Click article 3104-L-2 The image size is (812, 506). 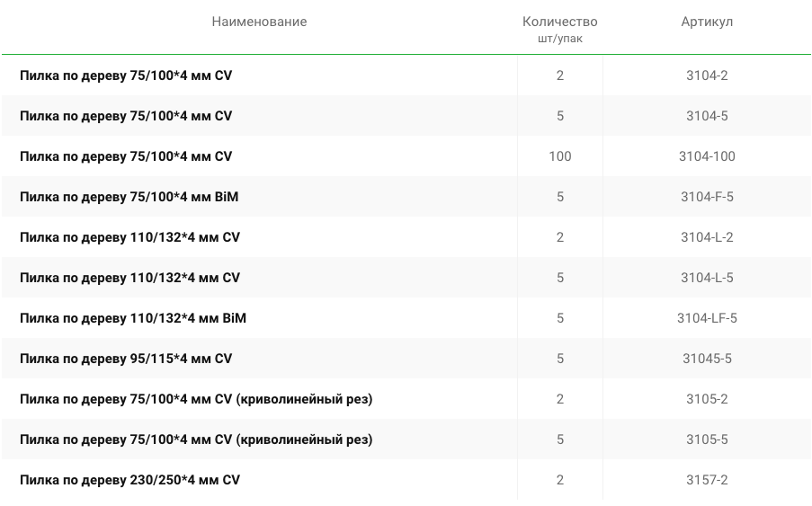coord(707,237)
